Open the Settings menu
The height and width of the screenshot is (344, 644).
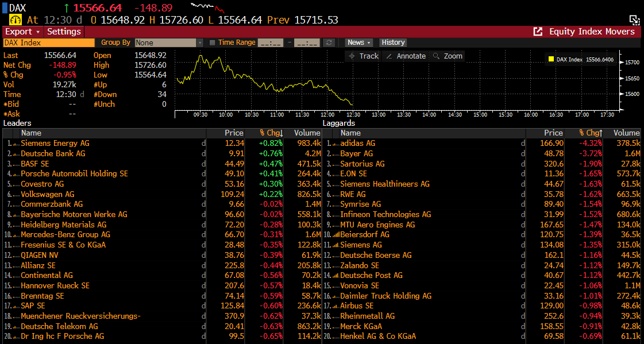(64, 32)
